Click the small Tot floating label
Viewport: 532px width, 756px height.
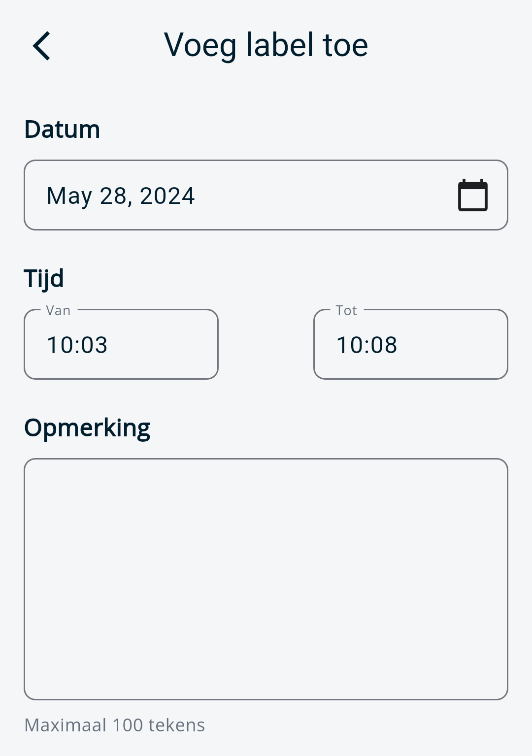[x=346, y=310]
